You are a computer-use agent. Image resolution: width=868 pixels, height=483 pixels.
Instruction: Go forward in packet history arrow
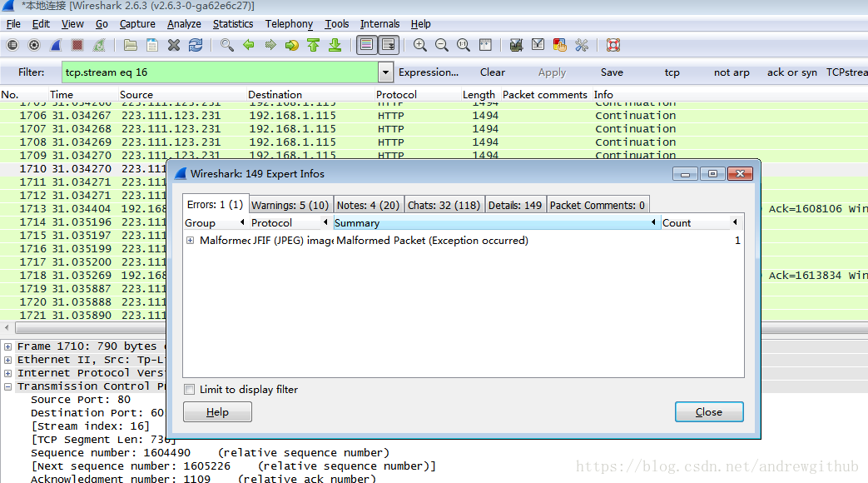[x=270, y=45]
